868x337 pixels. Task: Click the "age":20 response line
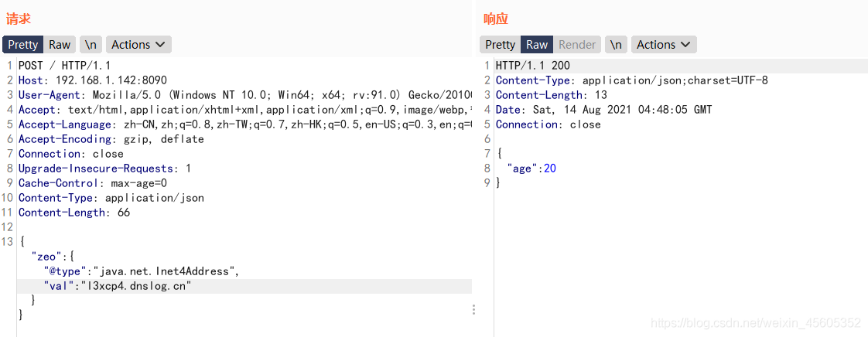click(x=531, y=168)
